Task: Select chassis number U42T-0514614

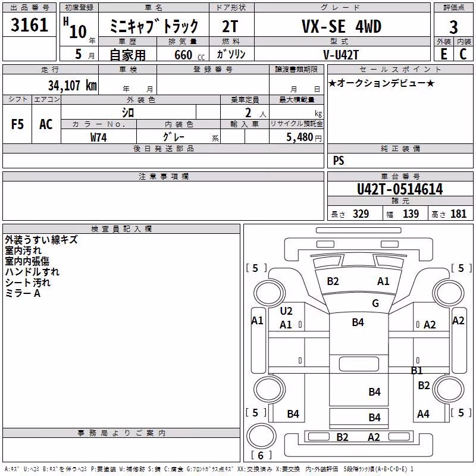Action: [x=400, y=189]
